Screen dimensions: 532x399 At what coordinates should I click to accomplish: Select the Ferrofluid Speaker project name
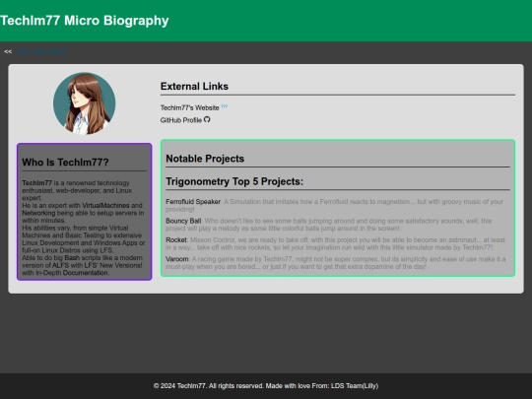(x=193, y=202)
